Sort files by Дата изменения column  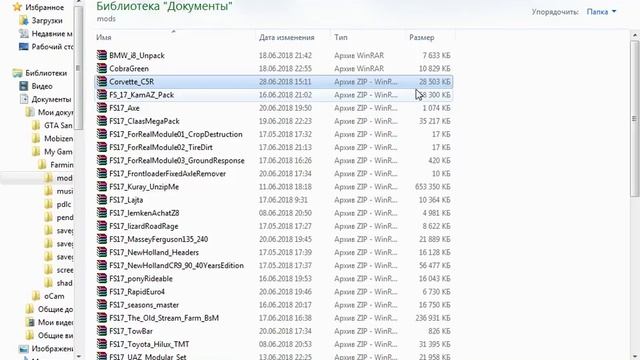287,37
